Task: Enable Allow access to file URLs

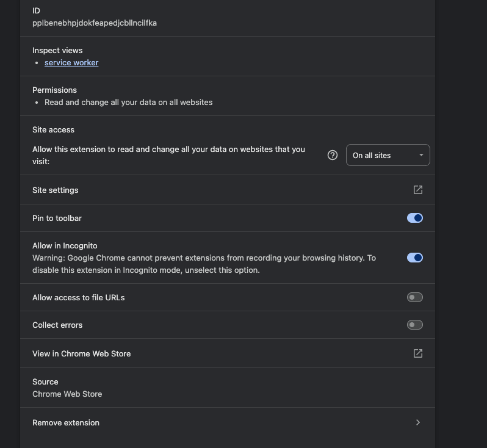Action: pos(415,297)
